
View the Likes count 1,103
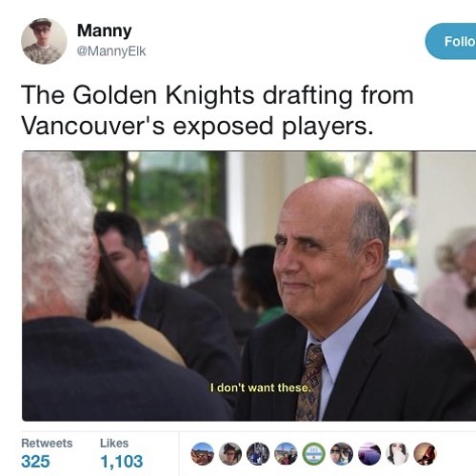tap(122, 461)
